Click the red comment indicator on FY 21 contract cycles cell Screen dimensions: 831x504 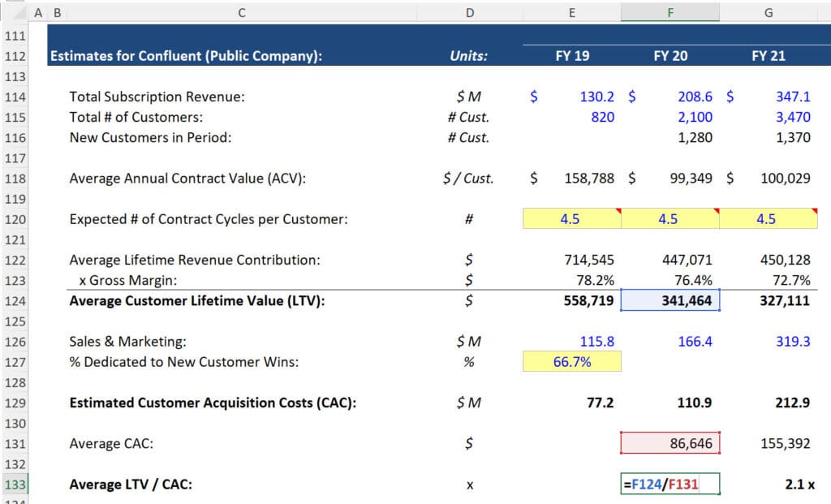coord(813,212)
